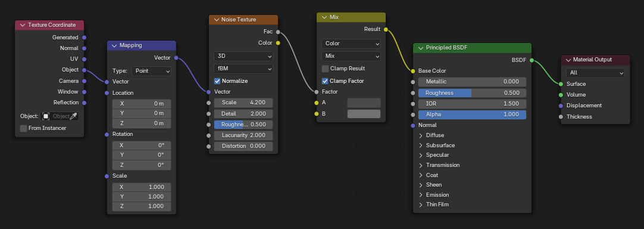Disable the Normalize checkbox
The height and width of the screenshot is (229, 644).
pyautogui.click(x=218, y=81)
